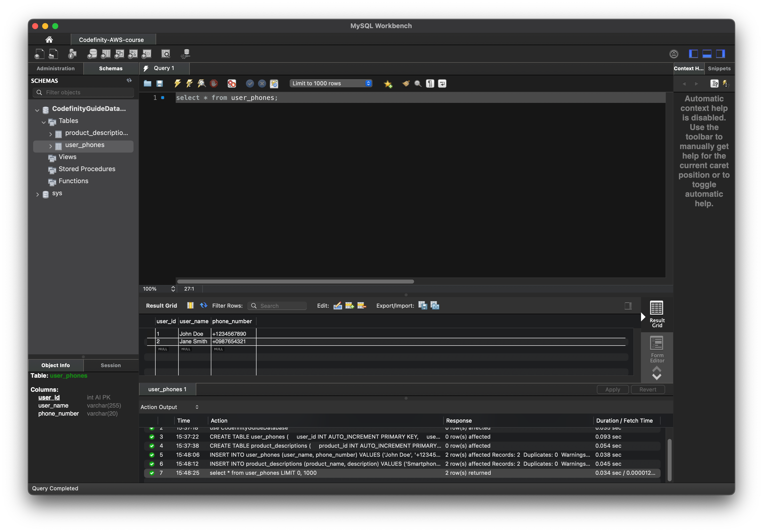
Task: Execute statement under cursor icon
Action: (189, 83)
